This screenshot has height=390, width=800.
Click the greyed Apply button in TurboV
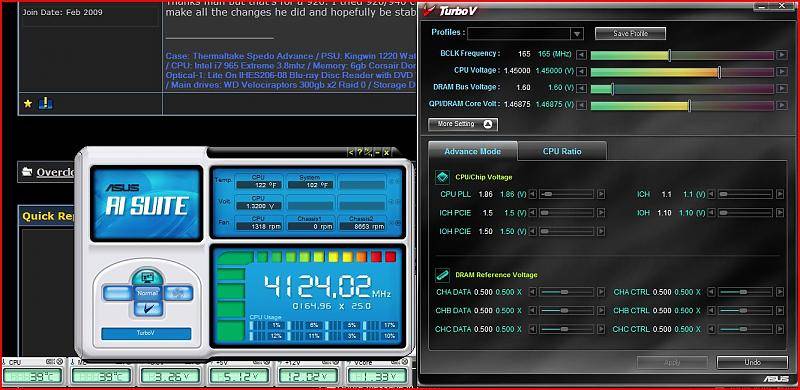pyautogui.click(x=672, y=362)
